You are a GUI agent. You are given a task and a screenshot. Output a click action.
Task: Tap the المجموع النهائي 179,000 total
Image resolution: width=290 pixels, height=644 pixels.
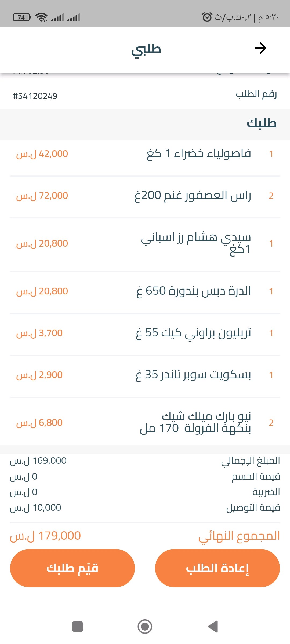(45, 536)
